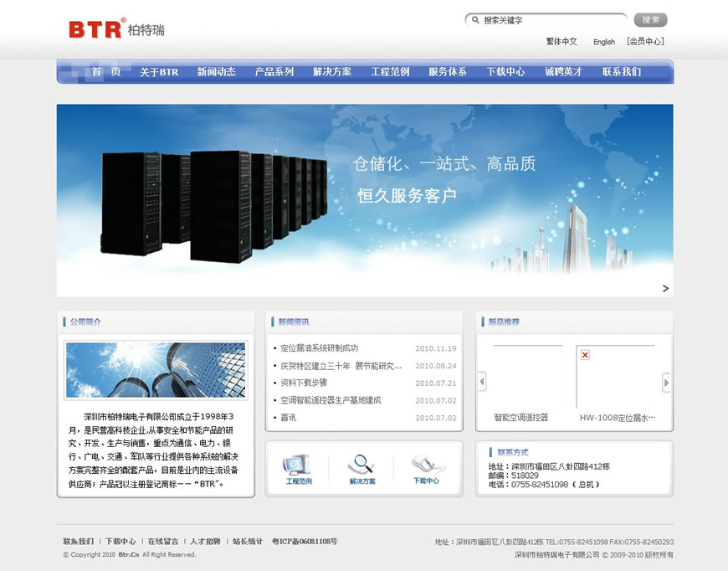Click the company building photo
This screenshot has width=728, height=571.
156,370
